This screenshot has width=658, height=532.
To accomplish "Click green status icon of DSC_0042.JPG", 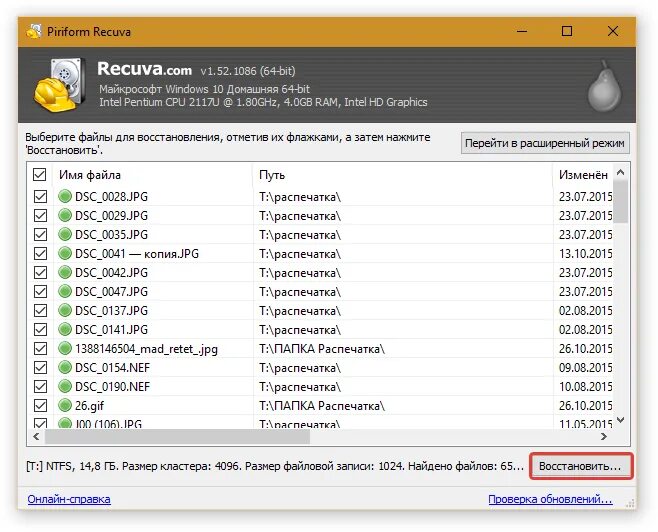I will [x=65, y=272].
